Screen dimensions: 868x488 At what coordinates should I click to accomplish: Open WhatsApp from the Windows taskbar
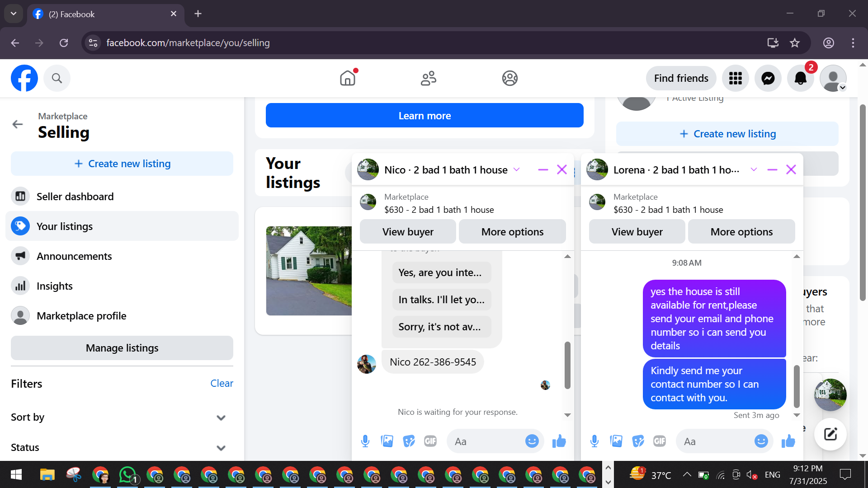(128, 475)
